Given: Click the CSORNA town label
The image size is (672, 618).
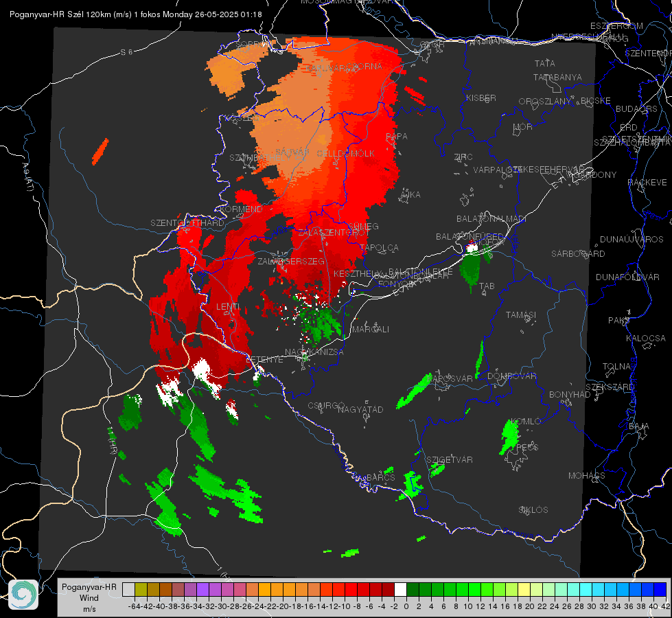Looking at the screenshot, I should [x=364, y=66].
